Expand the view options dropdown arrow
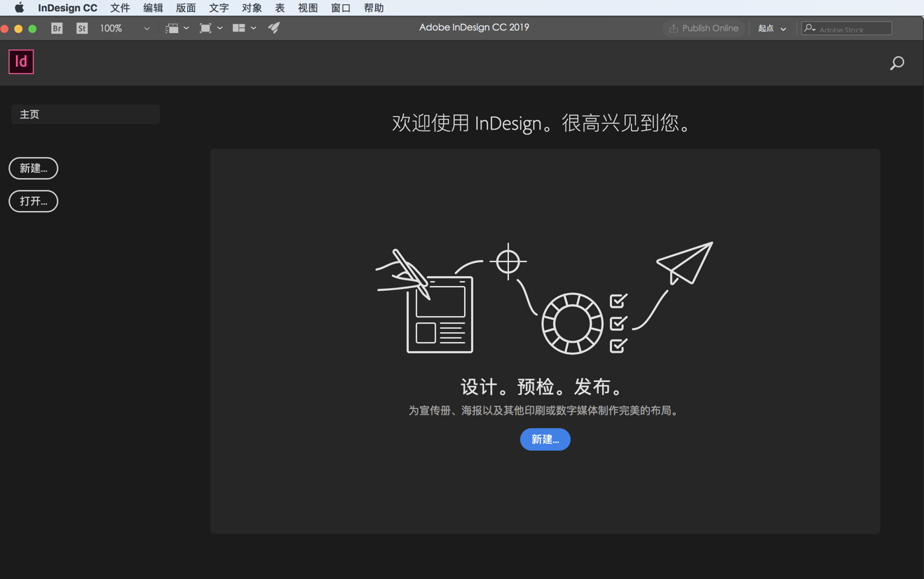 click(186, 28)
